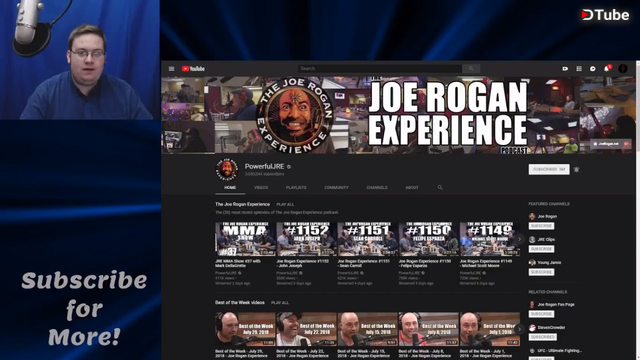The image size is (640, 360).
Task: Open the YouTube apps grid icon
Action: coord(579,69)
